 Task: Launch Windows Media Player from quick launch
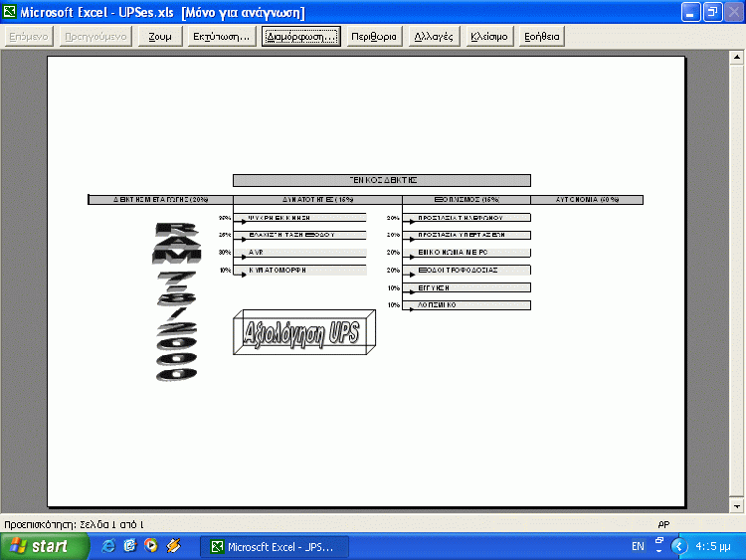[x=151, y=546]
